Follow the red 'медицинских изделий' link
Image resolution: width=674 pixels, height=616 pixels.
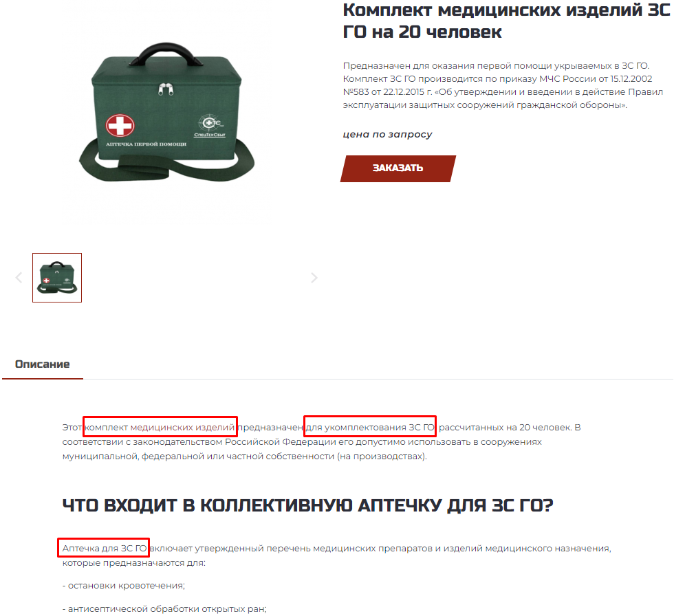[182, 428]
